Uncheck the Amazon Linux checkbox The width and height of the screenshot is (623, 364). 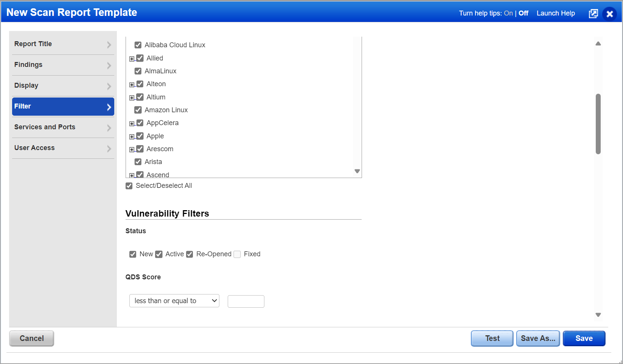(138, 110)
